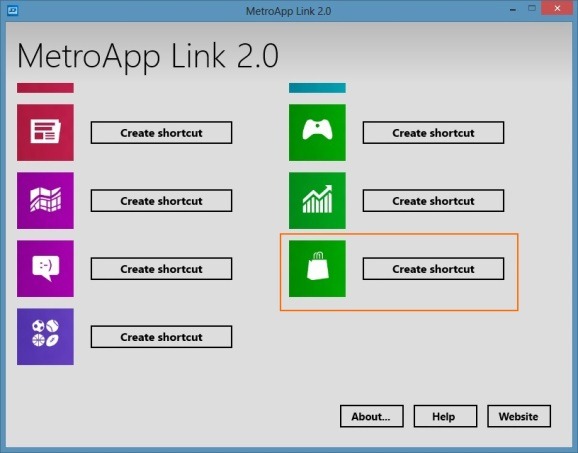Close the MetroApp Link window
Screen dimensions: 578x453
click(557, 8)
